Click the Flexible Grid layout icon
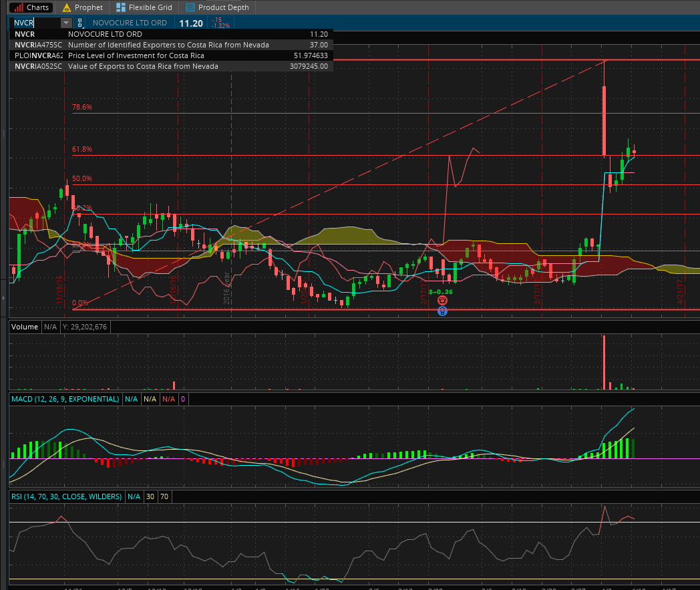This screenshot has width=700, height=590. coord(121,7)
